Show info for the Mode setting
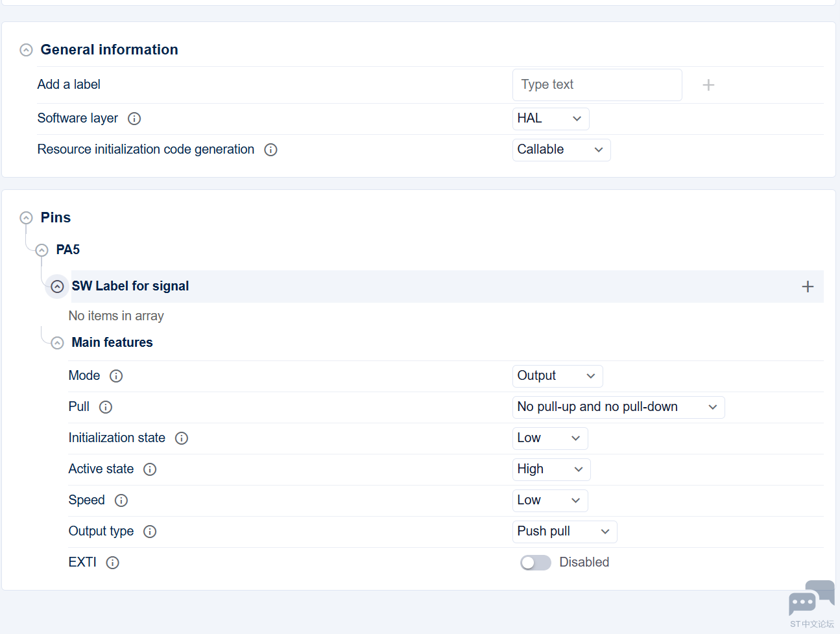Image resolution: width=840 pixels, height=634 pixels. pos(116,376)
